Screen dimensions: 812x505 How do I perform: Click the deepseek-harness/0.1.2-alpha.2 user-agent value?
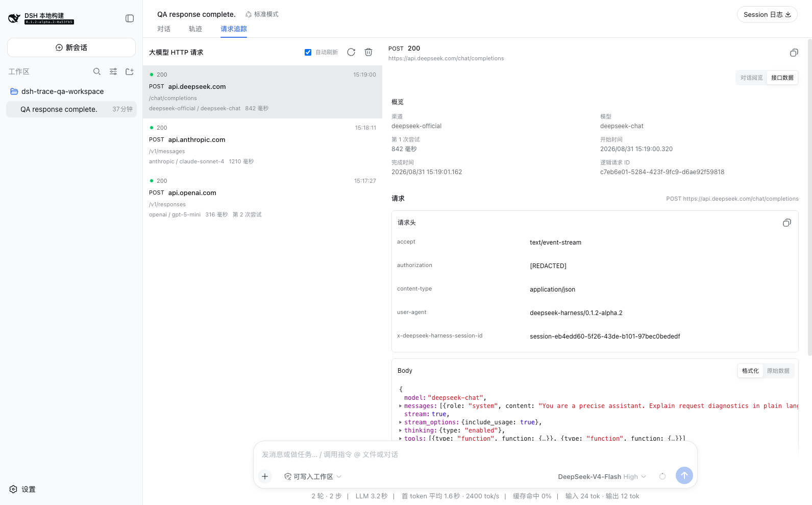pos(576,313)
